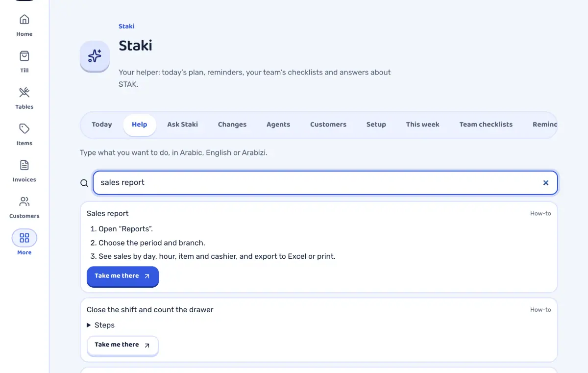The image size is (588, 373).
Task: Open the Till shopping bag icon
Action: coord(24,56)
